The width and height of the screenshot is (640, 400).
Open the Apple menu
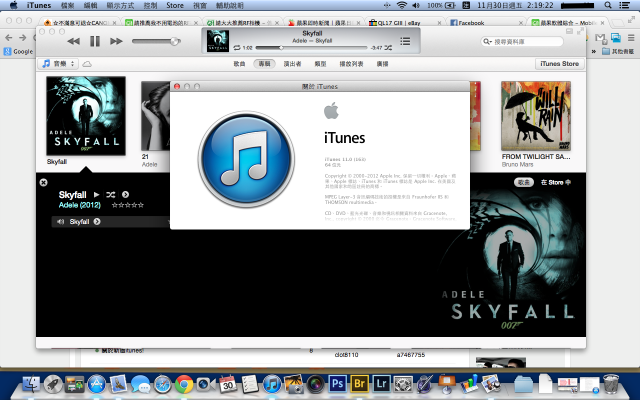coord(13,5)
